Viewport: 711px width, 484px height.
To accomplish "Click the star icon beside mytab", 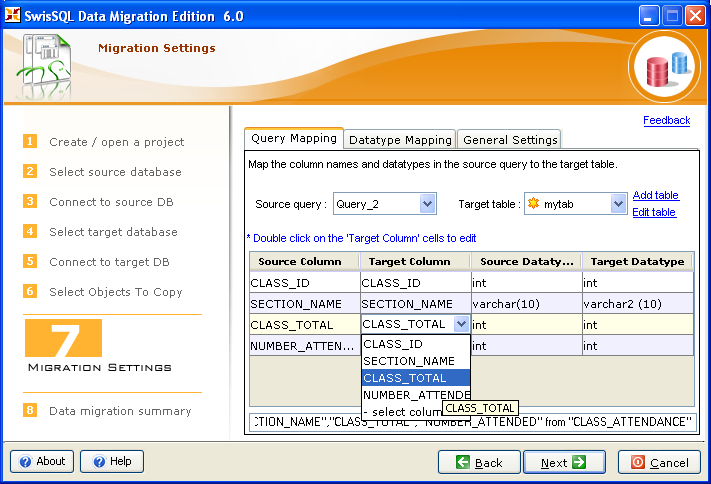I will [x=534, y=204].
